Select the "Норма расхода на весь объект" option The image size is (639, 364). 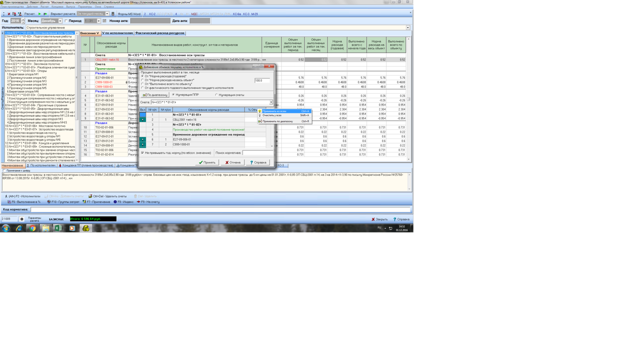click(143, 80)
